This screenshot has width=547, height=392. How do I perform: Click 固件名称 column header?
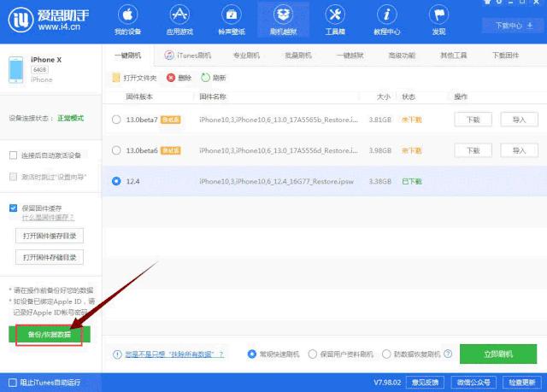[x=213, y=97]
